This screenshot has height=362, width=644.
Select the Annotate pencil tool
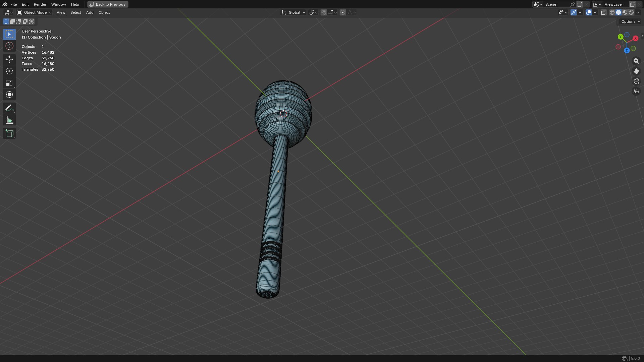9,108
